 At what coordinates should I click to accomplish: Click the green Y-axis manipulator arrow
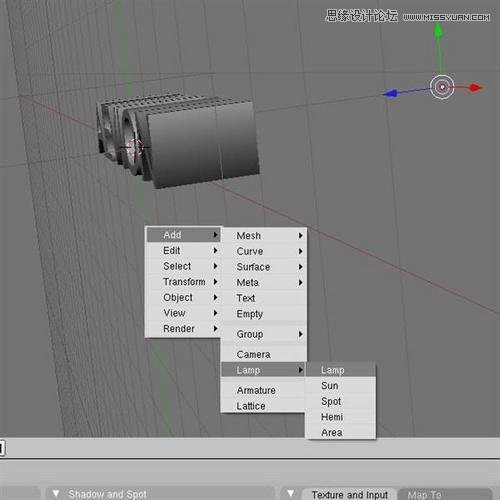point(439,32)
